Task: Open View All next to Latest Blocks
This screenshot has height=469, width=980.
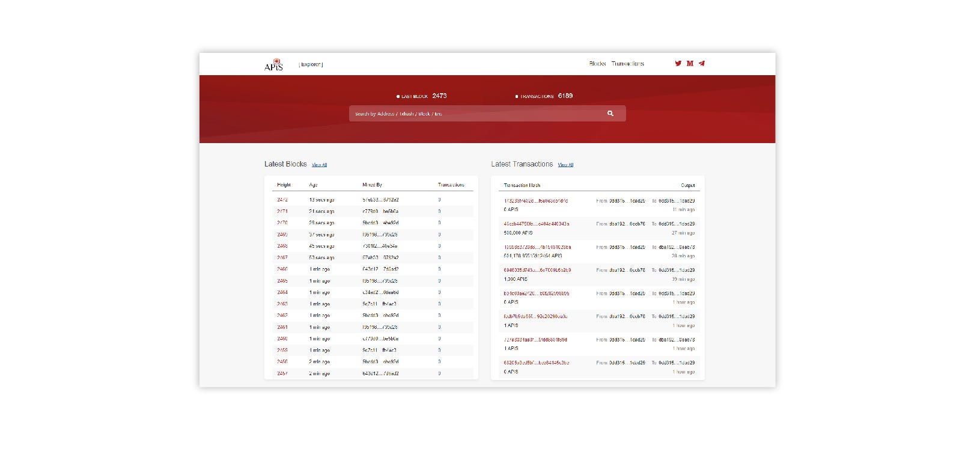Action: 319,165
